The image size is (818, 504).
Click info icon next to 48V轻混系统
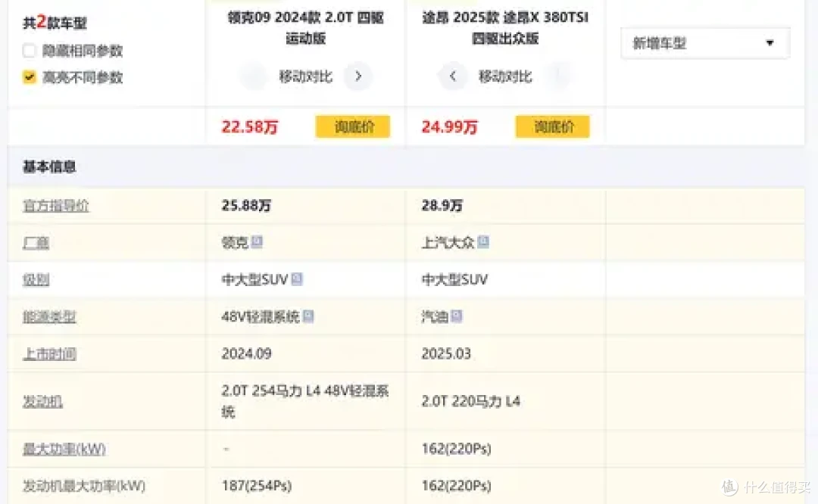[x=308, y=316]
